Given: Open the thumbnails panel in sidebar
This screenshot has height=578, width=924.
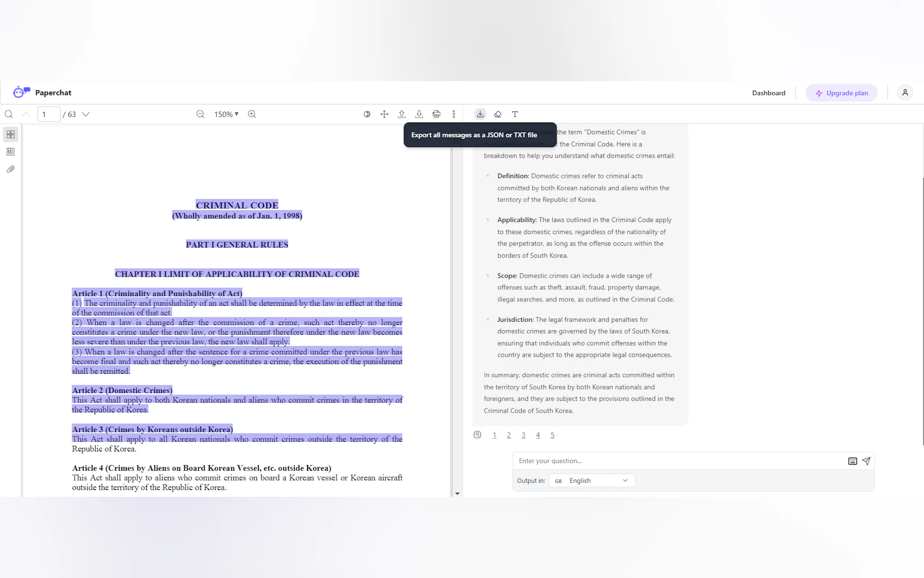Looking at the screenshot, I should [x=11, y=134].
